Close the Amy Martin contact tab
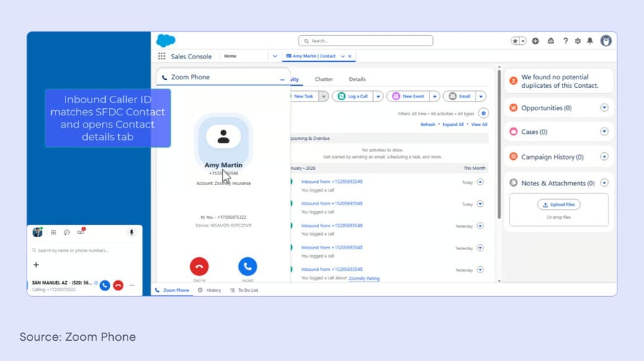This screenshot has width=644, height=361. point(350,56)
